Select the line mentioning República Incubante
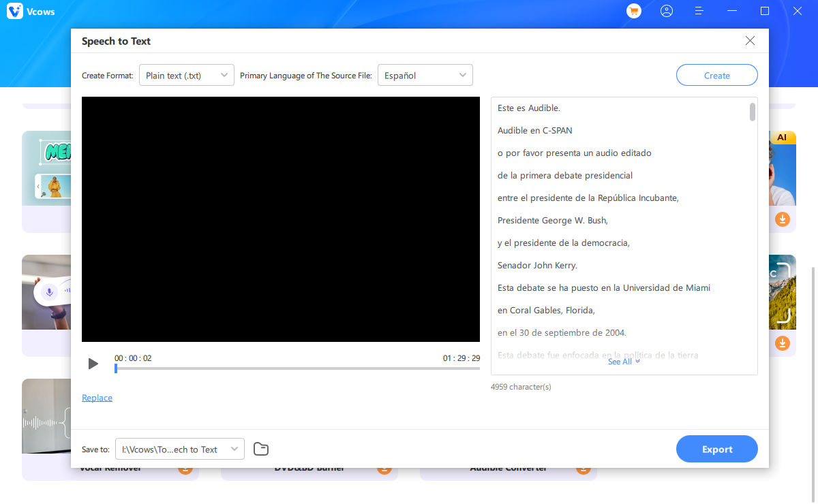Image resolution: width=818 pixels, height=504 pixels. tap(588, 198)
